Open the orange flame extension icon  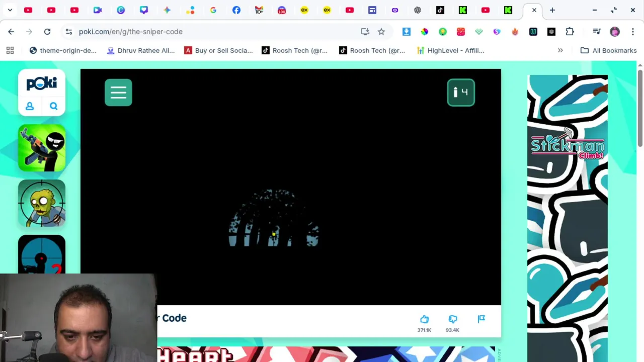[515, 32]
